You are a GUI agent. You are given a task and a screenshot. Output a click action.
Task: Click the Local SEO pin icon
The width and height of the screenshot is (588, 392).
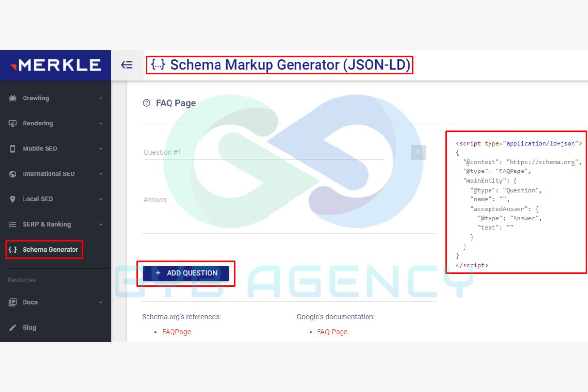pyautogui.click(x=13, y=199)
